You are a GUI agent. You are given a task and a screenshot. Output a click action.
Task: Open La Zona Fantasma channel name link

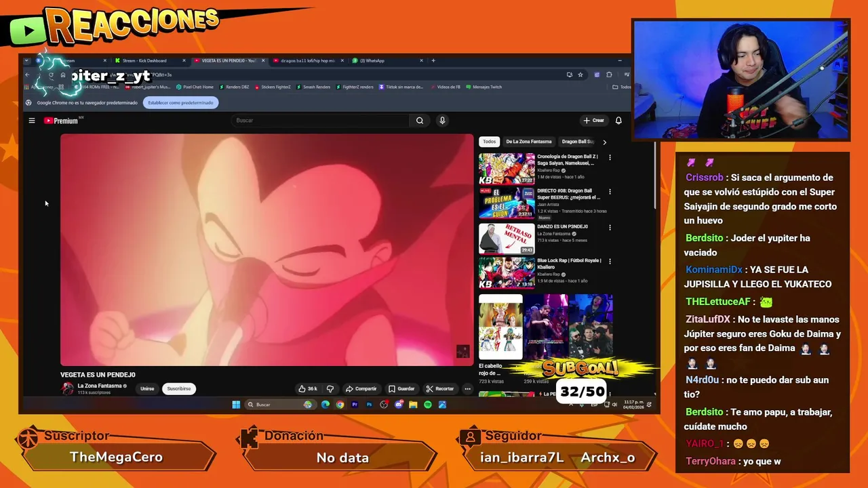(x=100, y=386)
